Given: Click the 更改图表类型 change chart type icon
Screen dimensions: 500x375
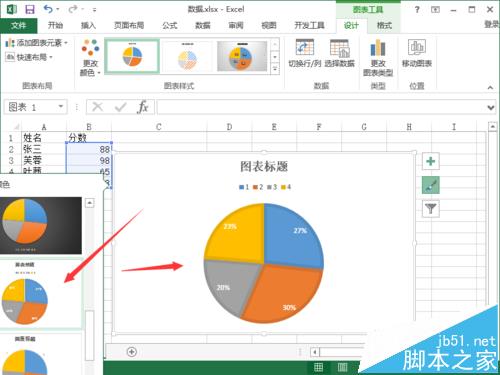Looking at the screenshot, I should (x=378, y=58).
